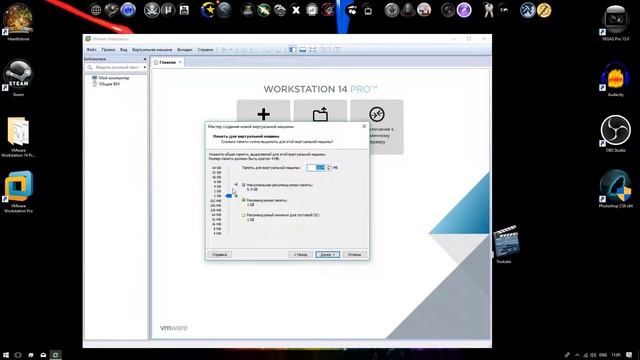The width and height of the screenshot is (640, 360).
Task: Click the Справка button in wizard
Action: coord(220,254)
